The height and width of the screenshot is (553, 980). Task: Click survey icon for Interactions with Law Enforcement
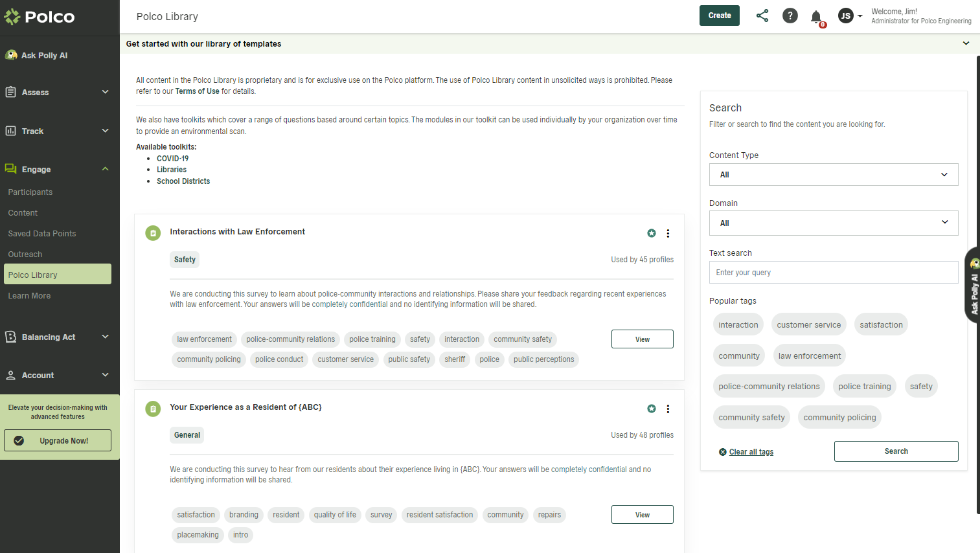tap(153, 233)
